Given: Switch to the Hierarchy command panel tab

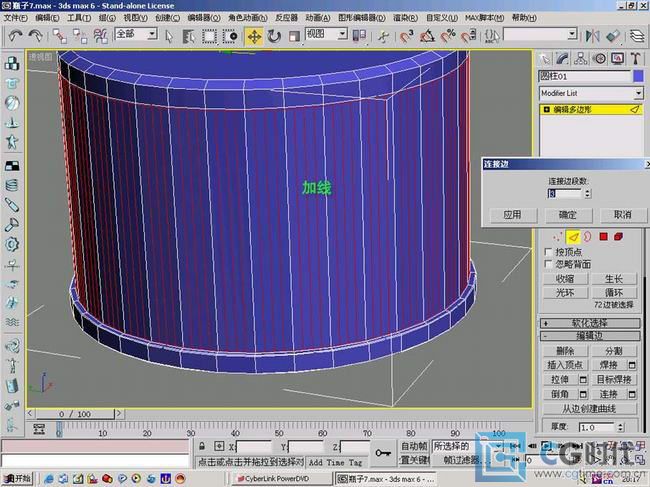Looking at the screenshot, I should click(x=580, y=59).
